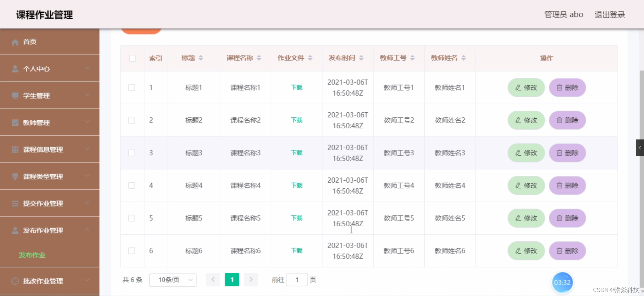The height and width of the screenshot is (296, 644).
Task: Sort the table by 教师工号 column
Action: pos(412,58)
